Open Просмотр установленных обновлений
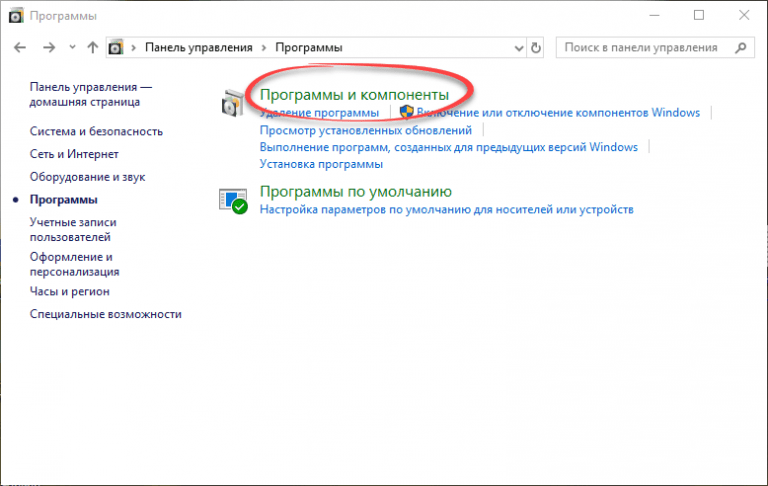 pyautogui.click(x=366, y=130)
